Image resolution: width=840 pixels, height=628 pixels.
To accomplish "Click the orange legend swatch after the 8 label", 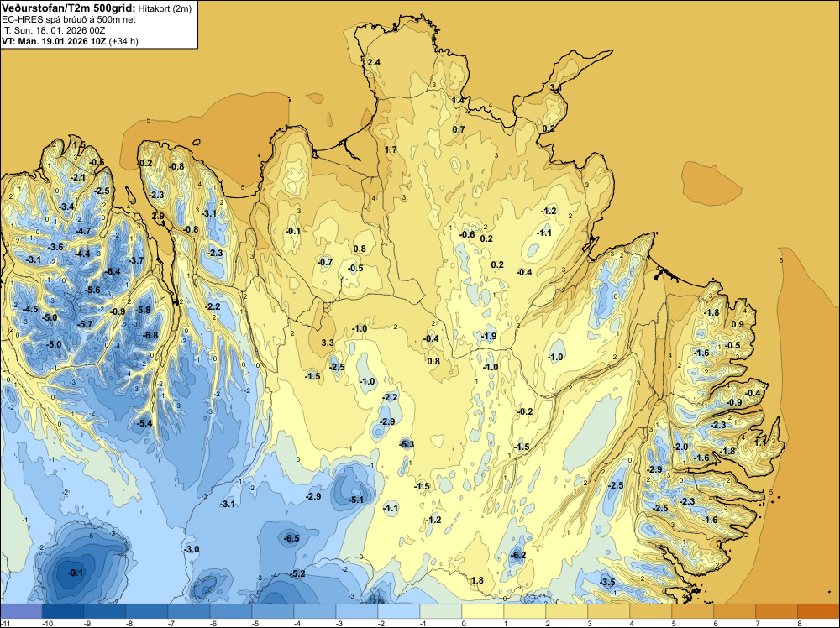I will pyautogui.click(x=818, y=611).
